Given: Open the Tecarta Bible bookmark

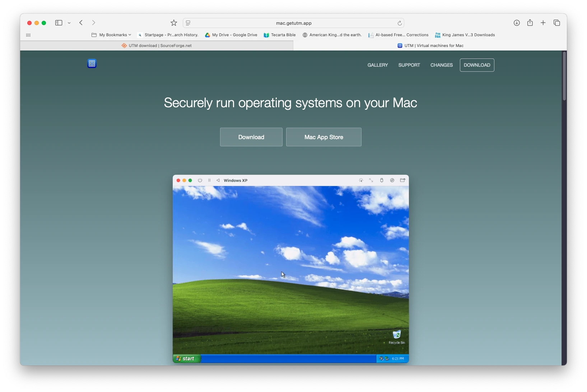Looking at the screenshot, I should pyautogui.click(x=280, y=35).
